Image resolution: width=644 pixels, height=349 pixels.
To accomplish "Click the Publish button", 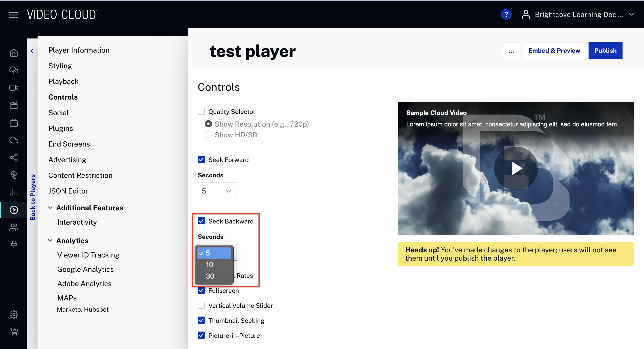I will coord(605,51).
